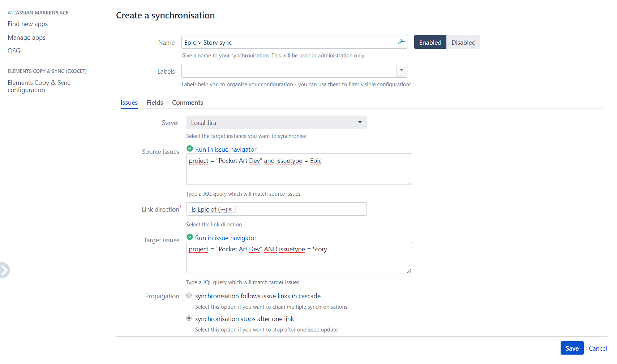Set synchronisation state to Enabled
617x364 pixels.
(430, 42)
